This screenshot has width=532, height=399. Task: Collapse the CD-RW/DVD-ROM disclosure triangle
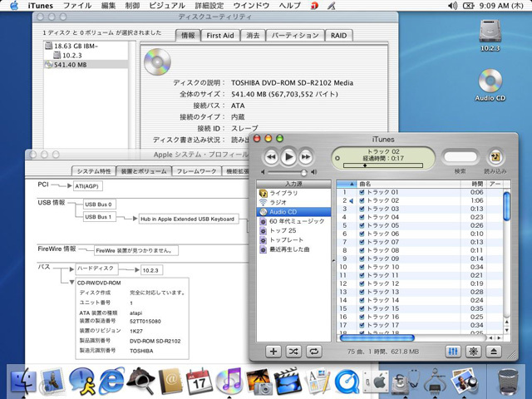tap(71, 282)
